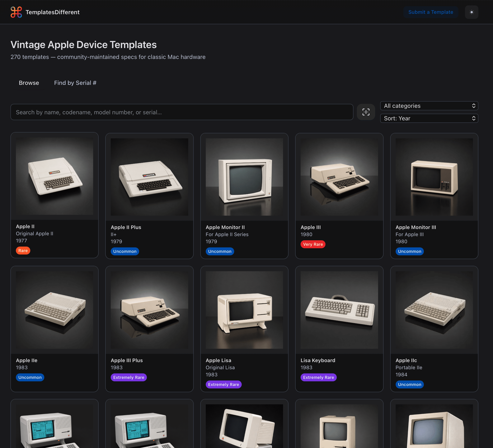Open the Apple IIe thumbnail image

tap(55, 310)
